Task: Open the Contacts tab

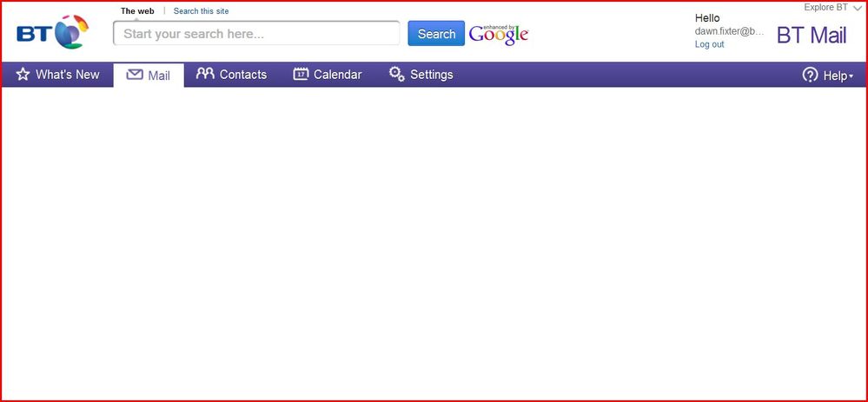Action: [x=231, y=75]
